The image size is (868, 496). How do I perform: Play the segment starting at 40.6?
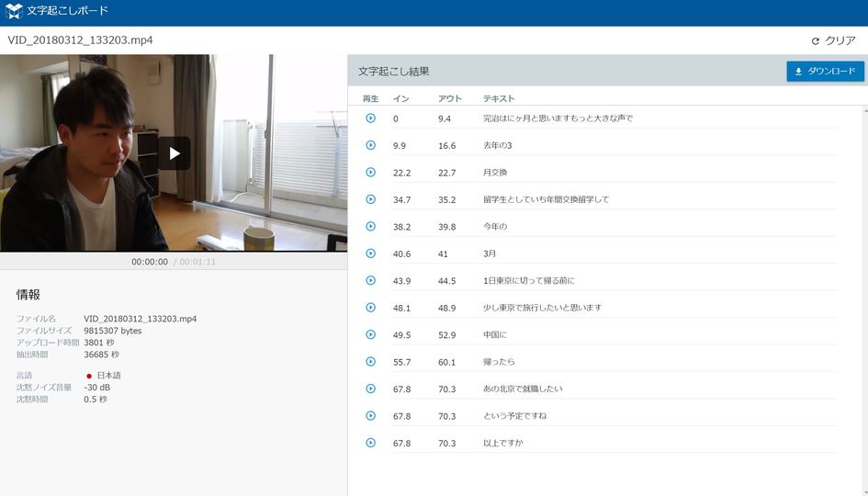pos(370,254)
